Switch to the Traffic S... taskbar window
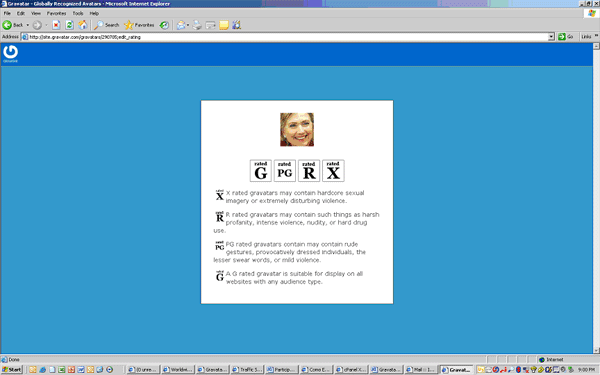Viewport: 600px width, 375px height. (247, 370)
